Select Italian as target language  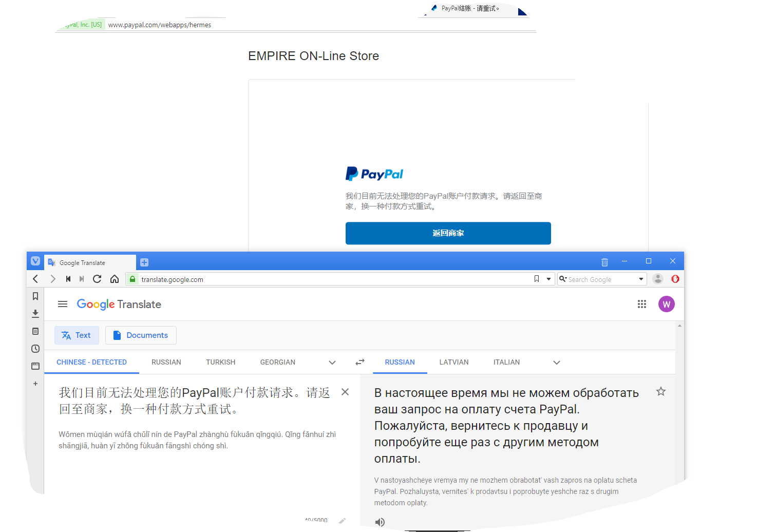pos(507,362)
